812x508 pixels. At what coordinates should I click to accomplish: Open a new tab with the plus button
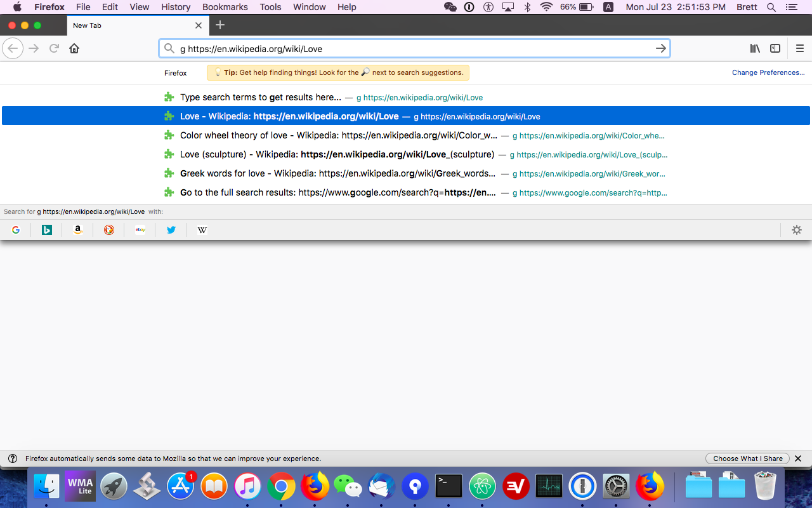pos(220,25)
